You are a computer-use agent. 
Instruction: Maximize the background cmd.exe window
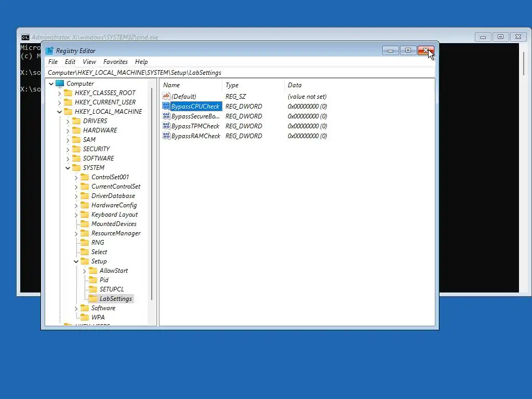point(500,37)
